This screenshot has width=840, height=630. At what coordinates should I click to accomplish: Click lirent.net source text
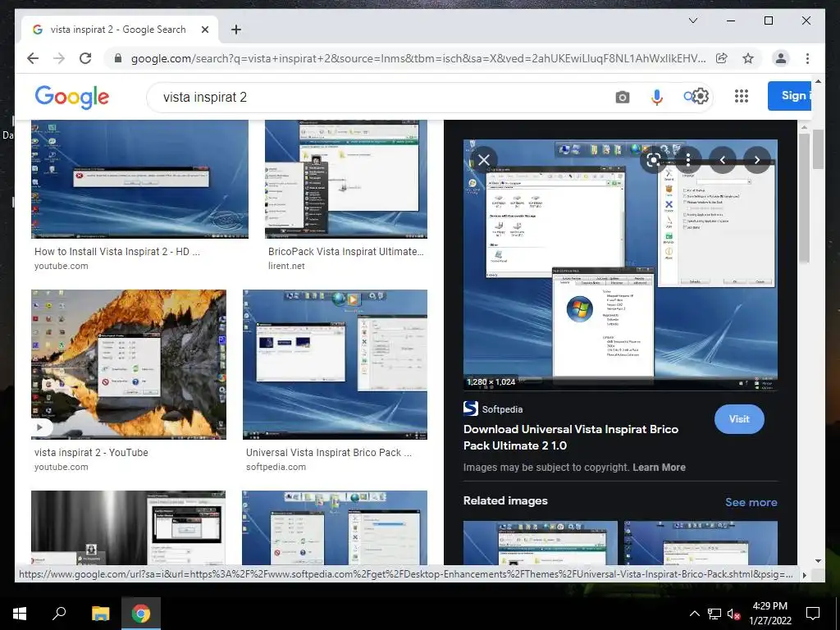click(286, 266)
